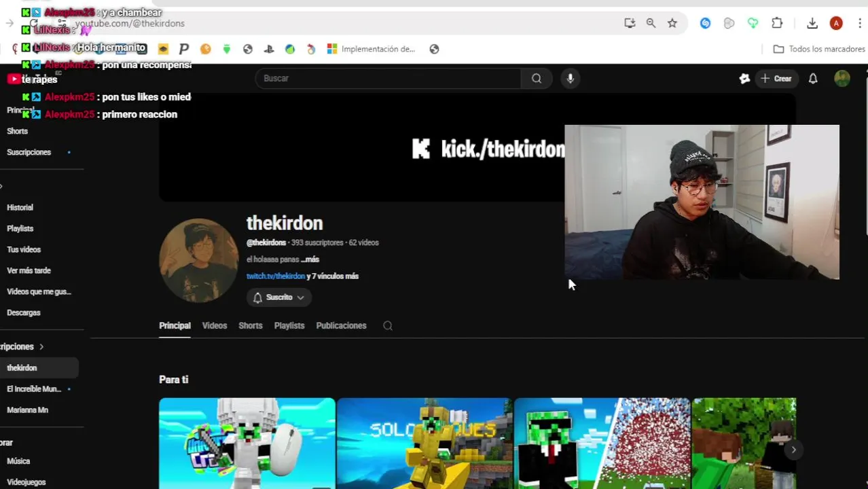Open the yellow character video thumbnail
The width and height of the screenshot is (868, 489).
[x=424, y=443]
